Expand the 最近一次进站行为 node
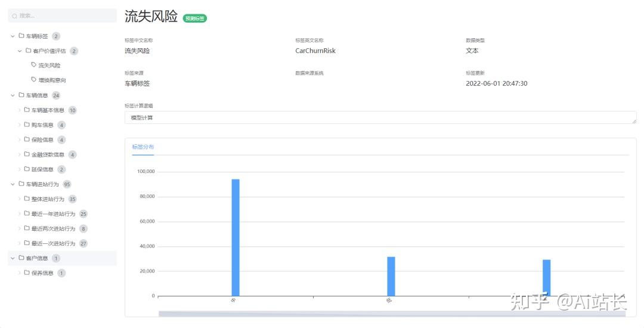This screenshot has height=328, width=644. point(19,243)
